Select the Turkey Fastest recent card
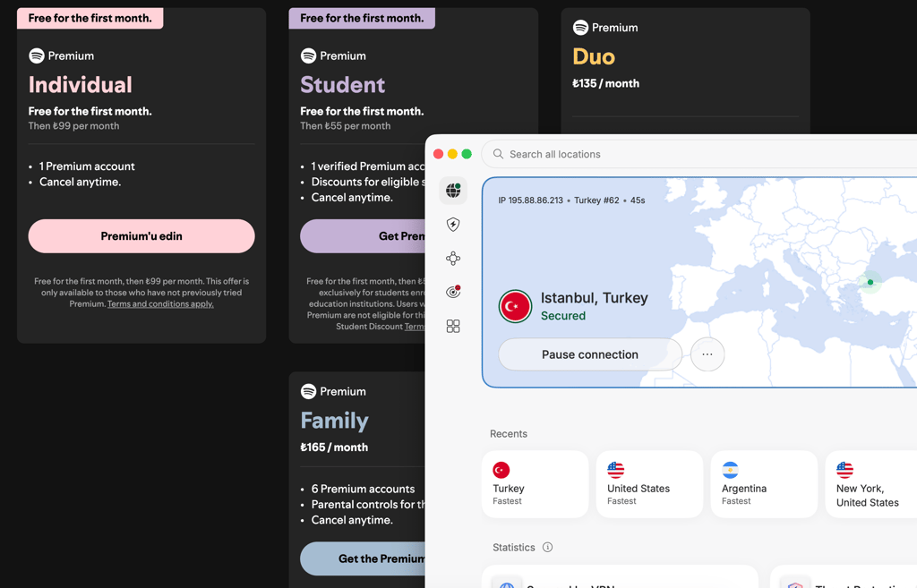 pos(536,484)
